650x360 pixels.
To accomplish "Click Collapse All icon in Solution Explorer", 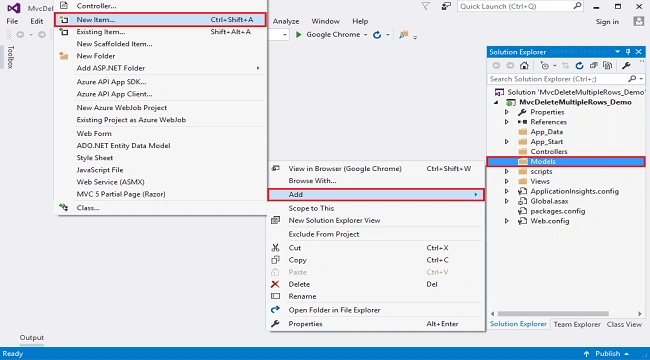I will pyautogui.click(x=594, y=66).
